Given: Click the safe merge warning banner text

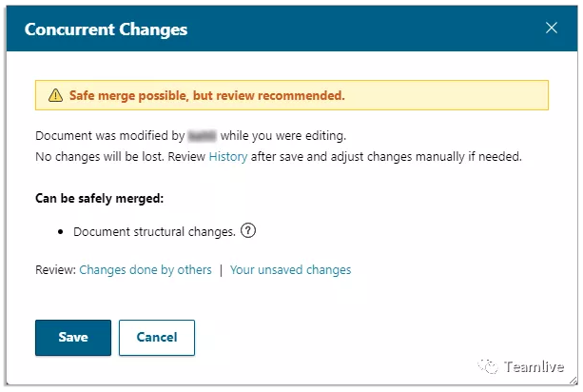Looking at the screenshot, I should [x=206, y=95].
